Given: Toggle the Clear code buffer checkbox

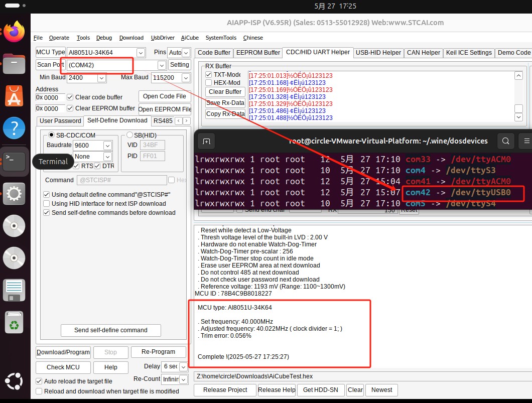Looking at the screenshot, I should click(70, 97).
